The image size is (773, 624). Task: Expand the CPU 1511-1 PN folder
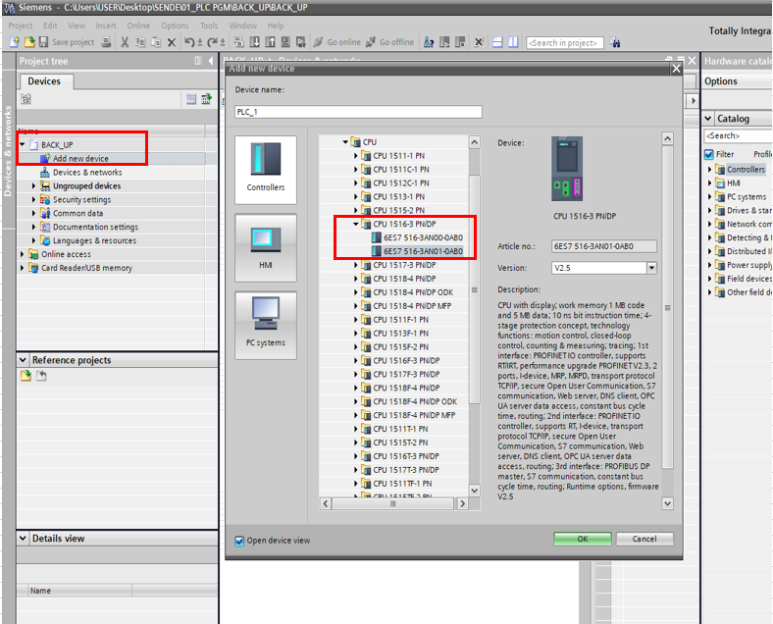[355, 156]
